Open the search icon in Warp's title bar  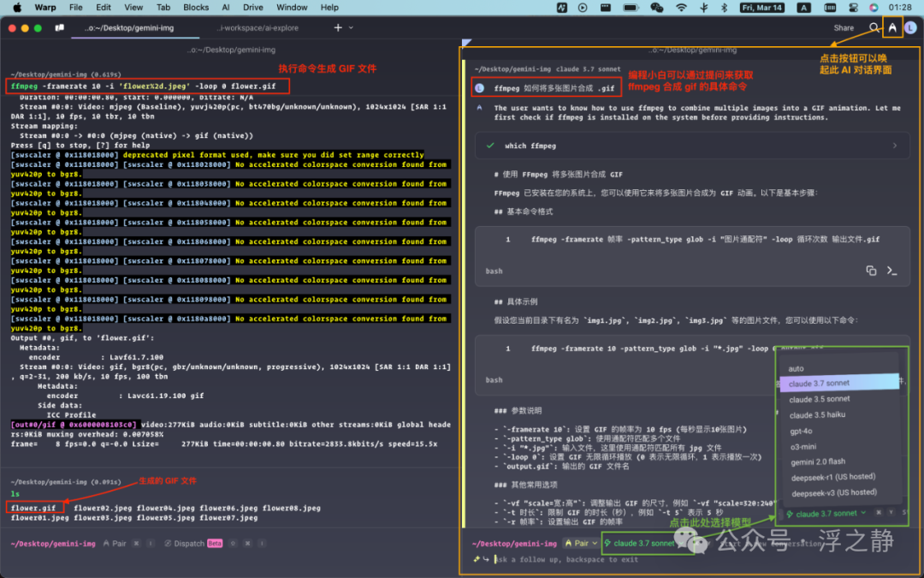click(874, 27)
